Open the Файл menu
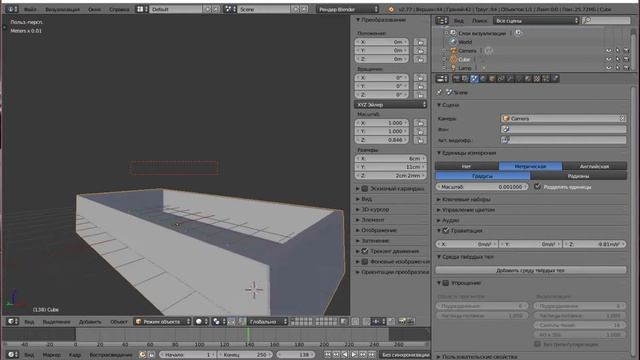This screenshot has height=360, width=640. tap(29, 9)
